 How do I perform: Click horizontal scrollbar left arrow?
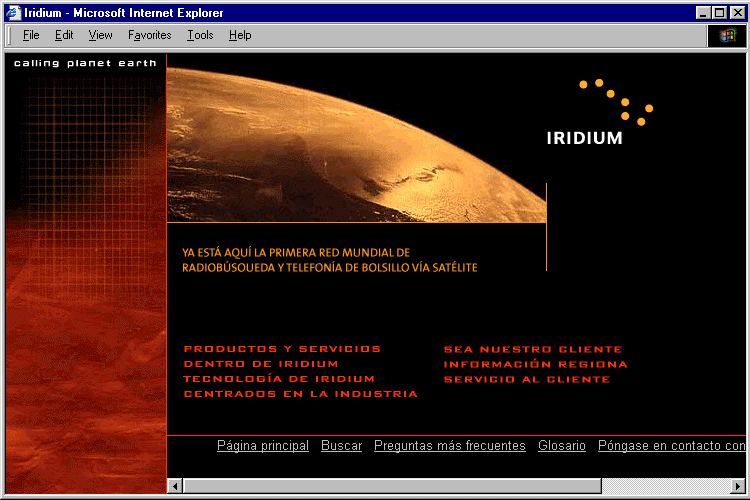175,486
